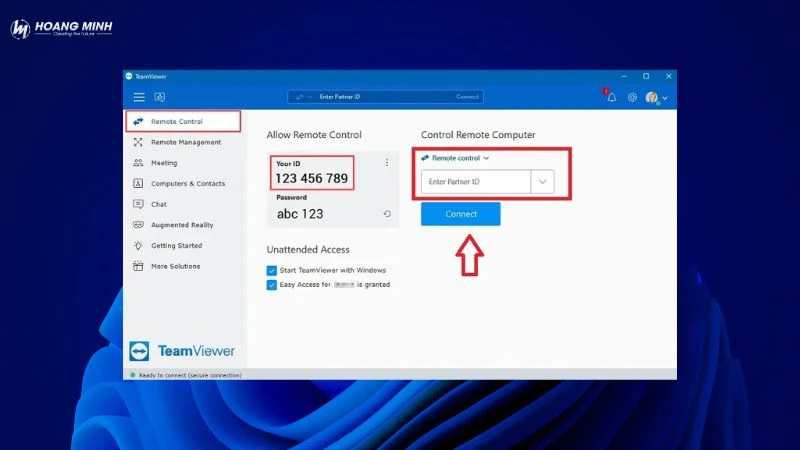Click the Computers & Contacts address book icon

click(138, 183)
